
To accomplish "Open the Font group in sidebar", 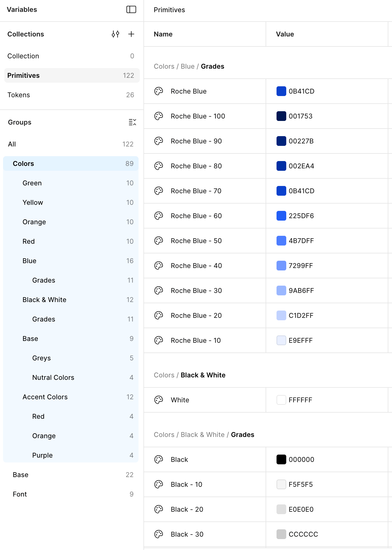I will click(x=20, y=494).
